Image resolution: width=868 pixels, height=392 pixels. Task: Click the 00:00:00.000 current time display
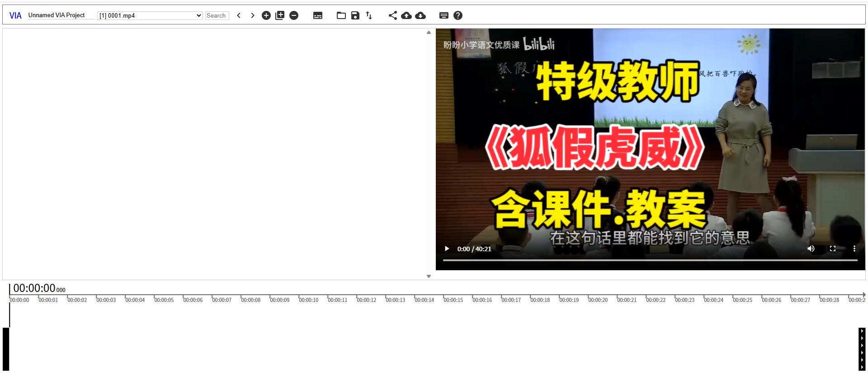[39, 288]
